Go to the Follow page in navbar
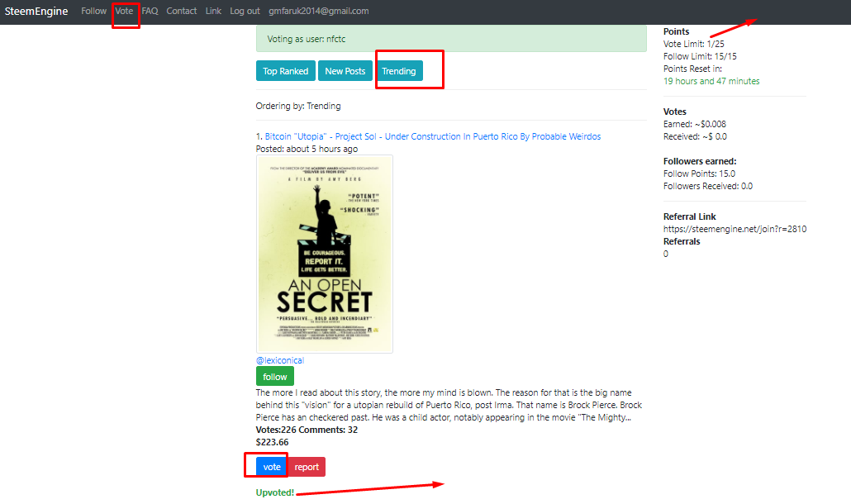Viewport: 851px width, 504px height. pyautogui.click(x=94, y=11)
